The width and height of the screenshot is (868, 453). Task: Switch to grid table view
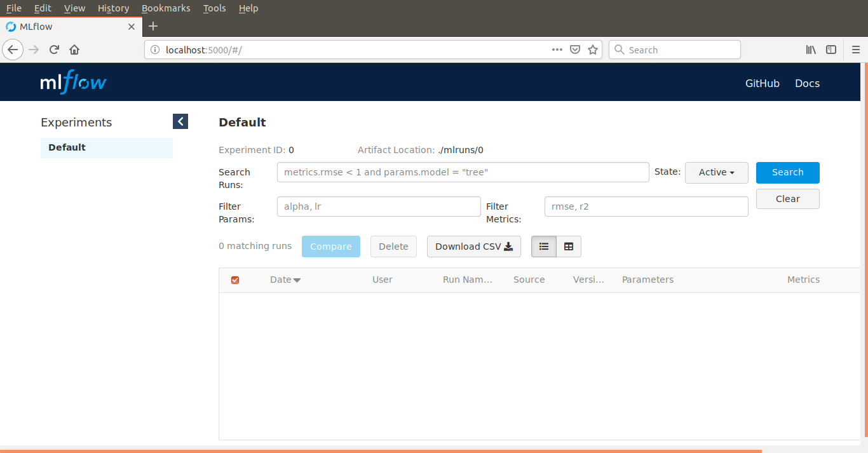[x=569, y=247]
